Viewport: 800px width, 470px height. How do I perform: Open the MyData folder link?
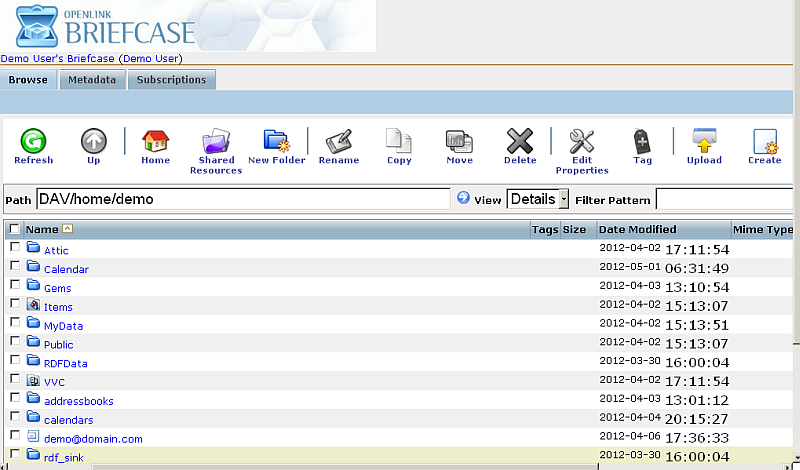63,326
